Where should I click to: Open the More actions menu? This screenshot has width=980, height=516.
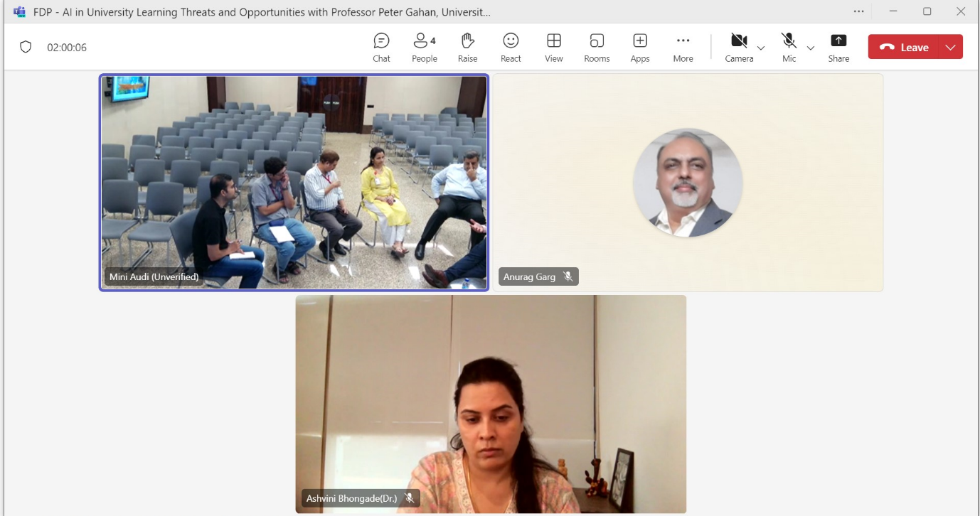(x=683, y=48)
